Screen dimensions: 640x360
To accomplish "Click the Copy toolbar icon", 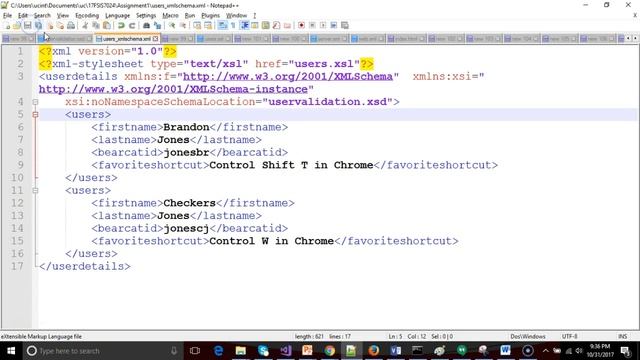I will point(96,25).
